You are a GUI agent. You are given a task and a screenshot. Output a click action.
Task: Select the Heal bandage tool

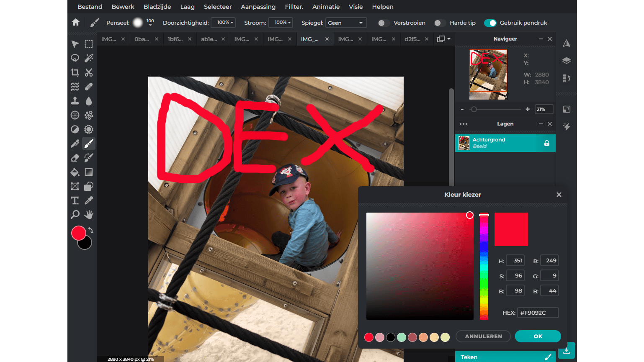click(89, 87)
